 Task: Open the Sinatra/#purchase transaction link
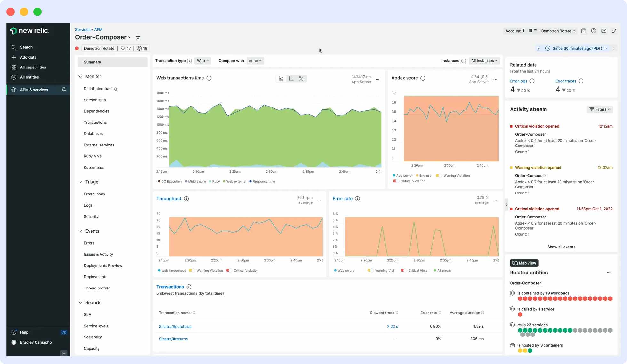[175, 326]
